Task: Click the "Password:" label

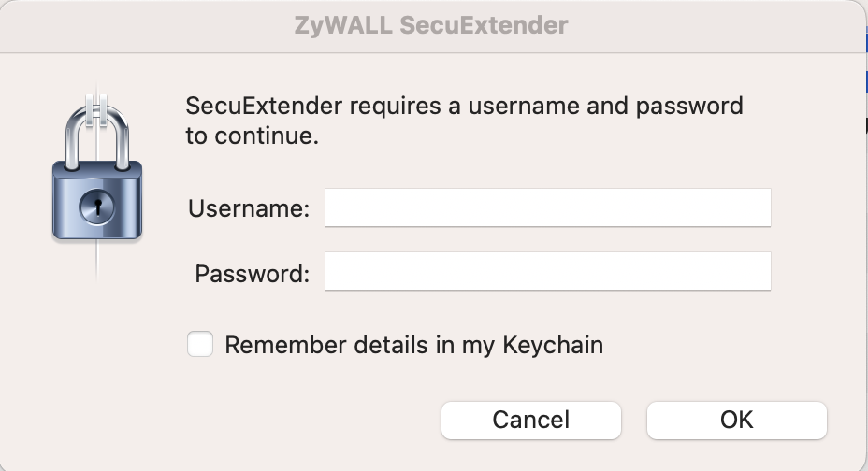Action: (252, 274)
